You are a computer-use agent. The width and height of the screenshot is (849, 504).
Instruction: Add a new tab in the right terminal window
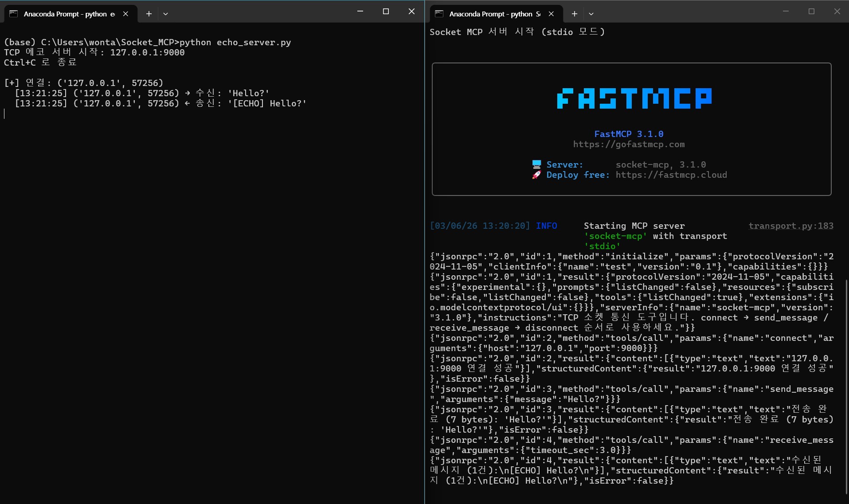575,14
